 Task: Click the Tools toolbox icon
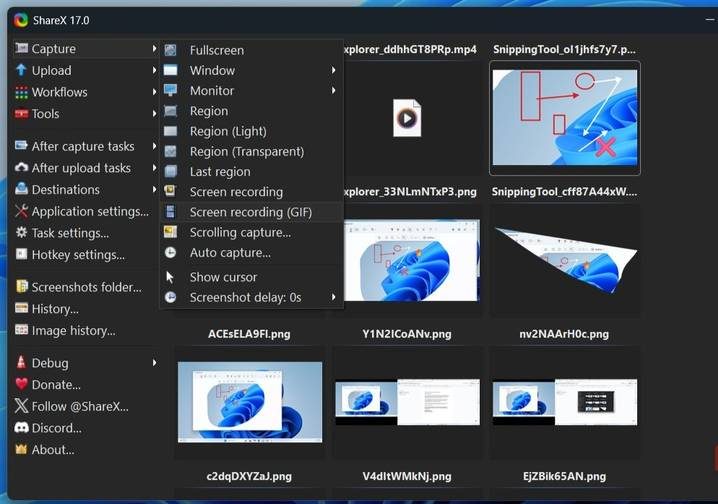[x=21, y=114]
